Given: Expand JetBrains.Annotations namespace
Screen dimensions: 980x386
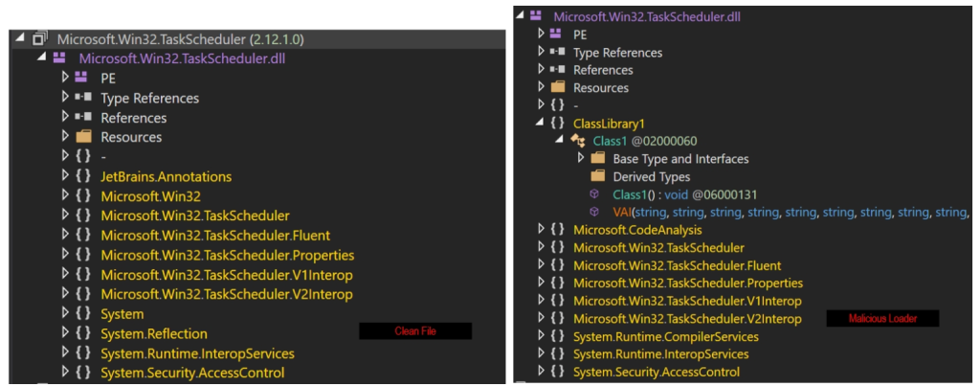Looking at the screenshot, I should coord(65,176).
